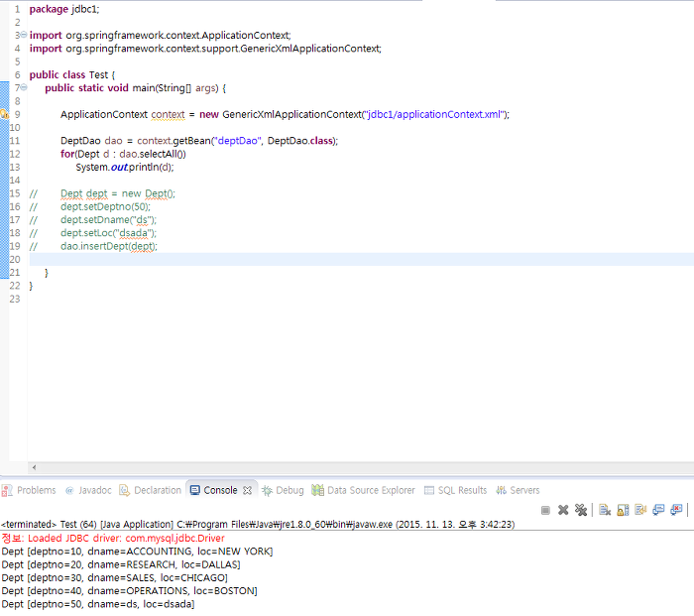The image size is (694, 616).
Task: Click Remove Launch single X icon
Action: point(563,510)
